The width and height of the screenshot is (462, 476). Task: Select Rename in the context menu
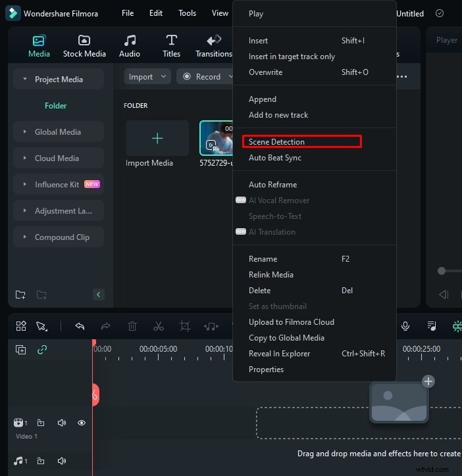click(x=315, y=258)
